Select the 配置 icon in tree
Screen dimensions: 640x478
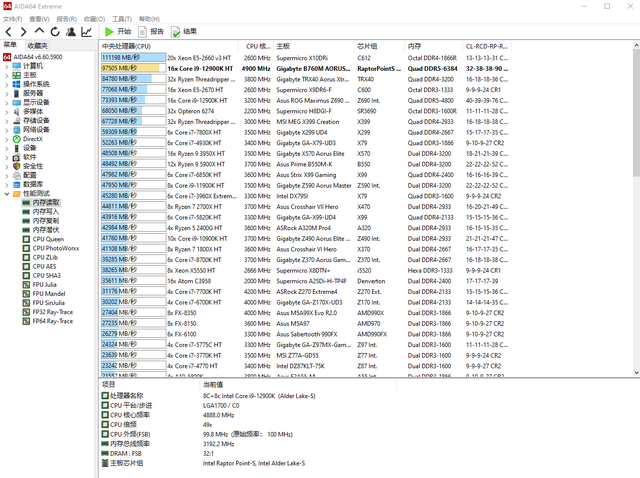coord(16,175)
